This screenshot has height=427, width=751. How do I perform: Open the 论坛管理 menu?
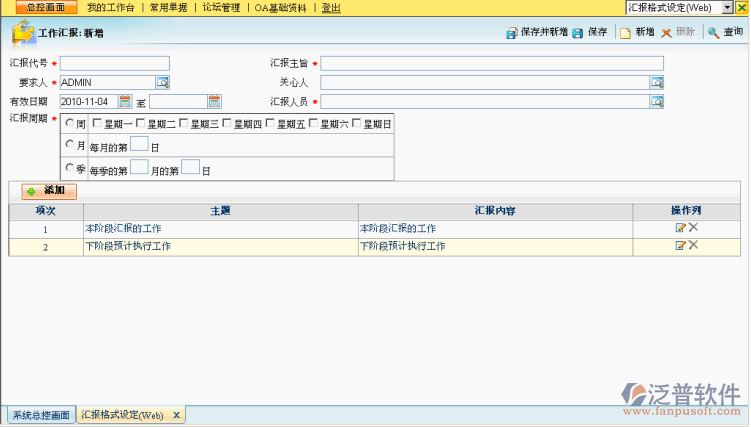pos(221,8)
